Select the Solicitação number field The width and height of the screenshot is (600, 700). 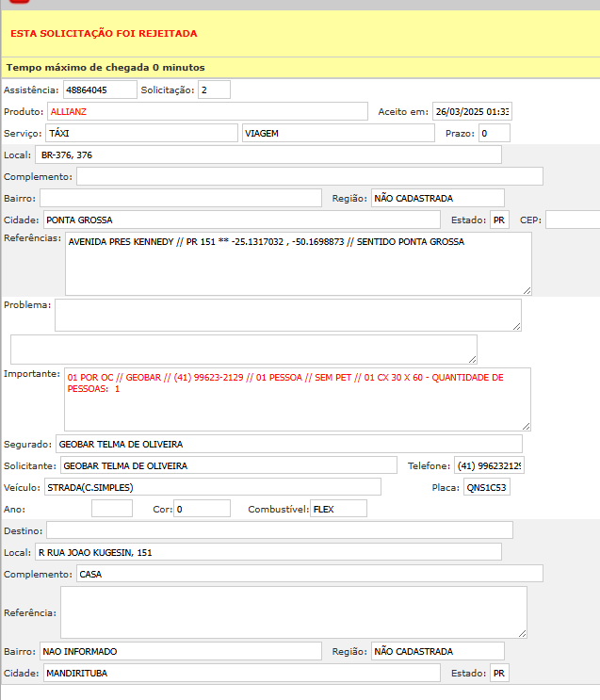tap(214, 90)
